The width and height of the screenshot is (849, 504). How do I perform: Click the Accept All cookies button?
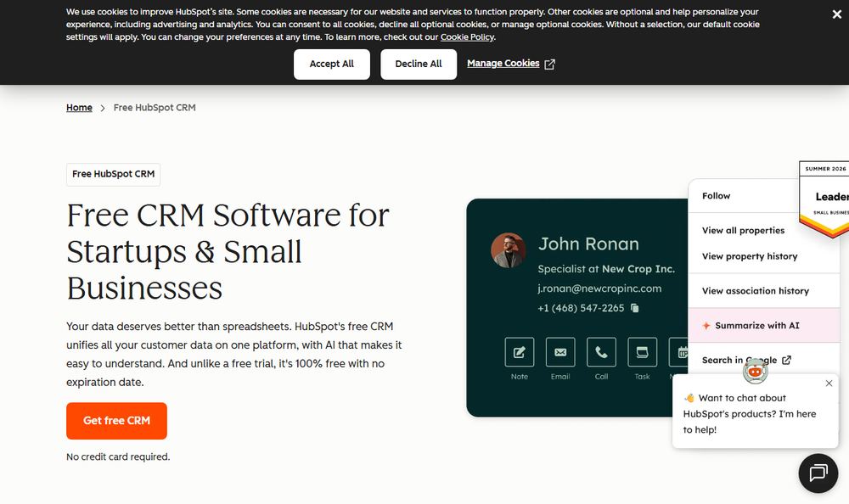click(x=331, y=64)
